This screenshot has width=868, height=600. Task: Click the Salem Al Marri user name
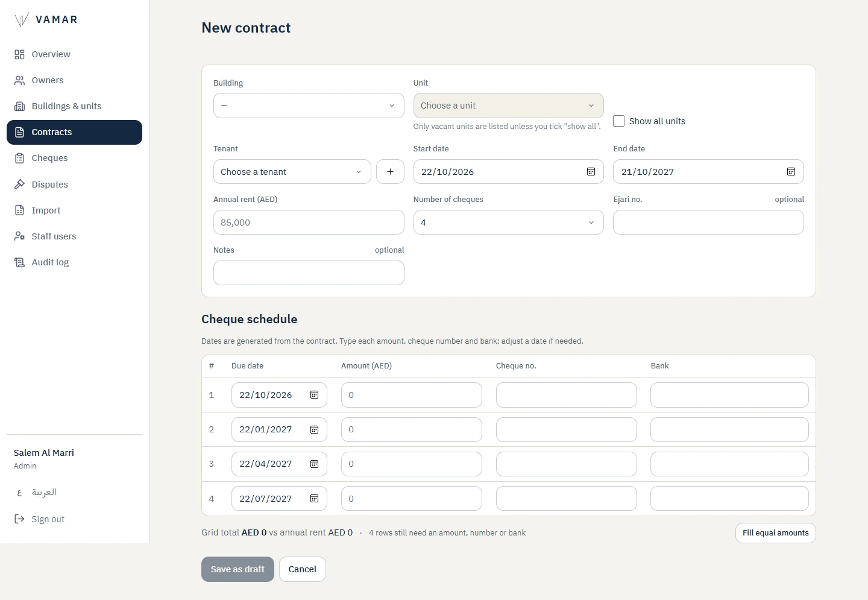(44, 453)
